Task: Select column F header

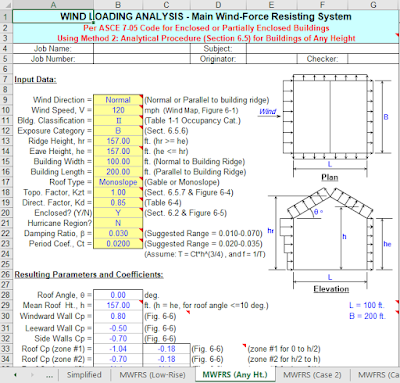Action: [x=322, y=5]
